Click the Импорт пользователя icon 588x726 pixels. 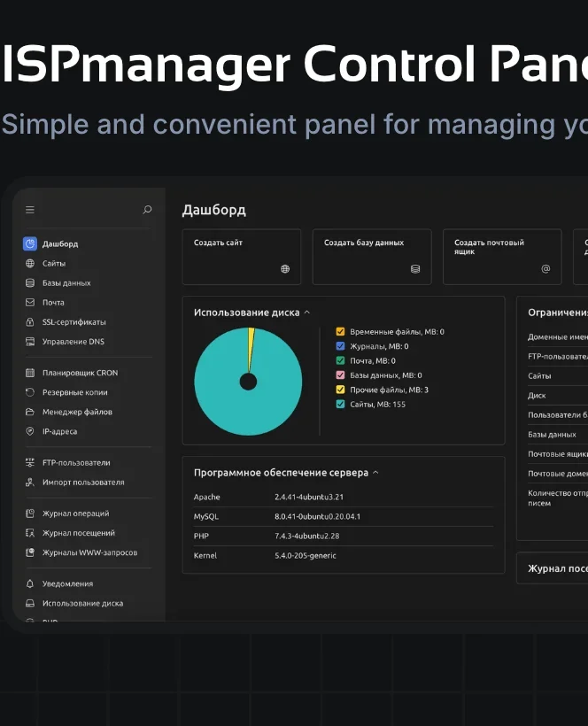[30, 482]
